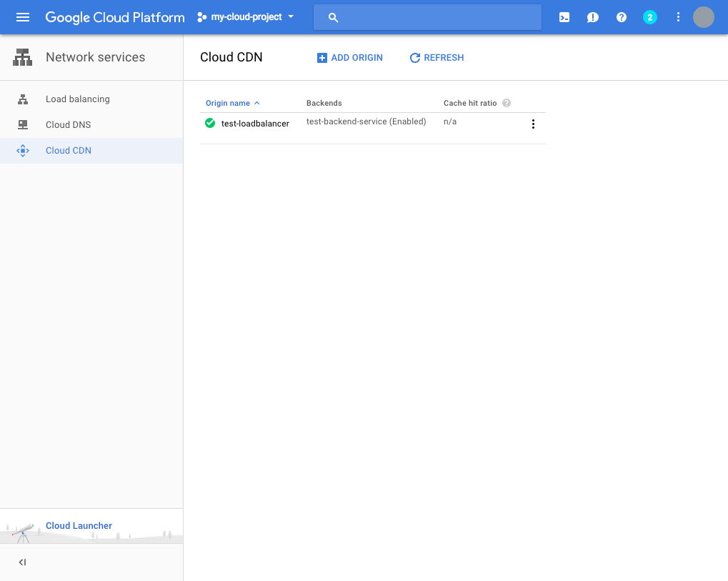Open the header more options menu
The height and width of the screenshot is (581, 728).
point(678,17)
